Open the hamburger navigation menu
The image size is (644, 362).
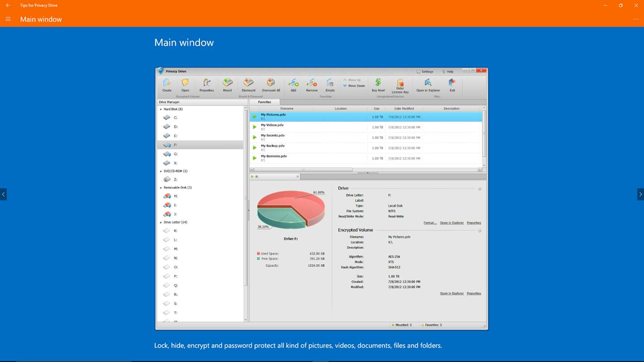tap(8, 19)
